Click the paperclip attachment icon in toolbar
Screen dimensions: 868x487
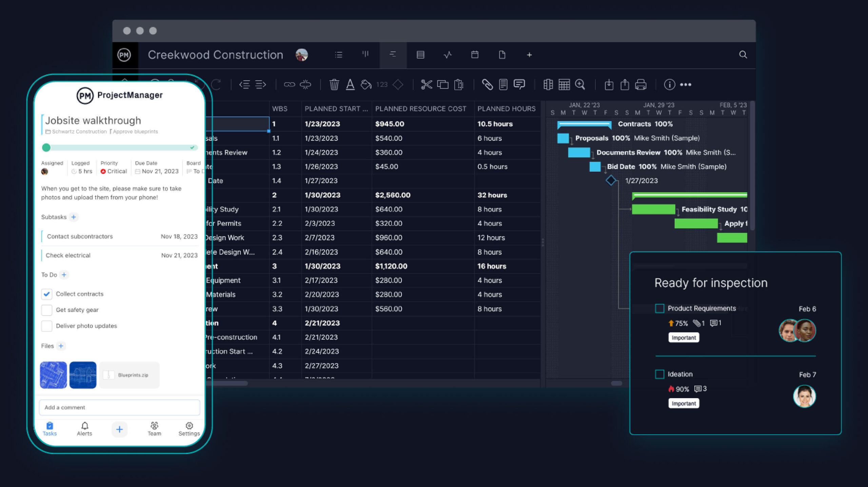(x=487, y=85)
